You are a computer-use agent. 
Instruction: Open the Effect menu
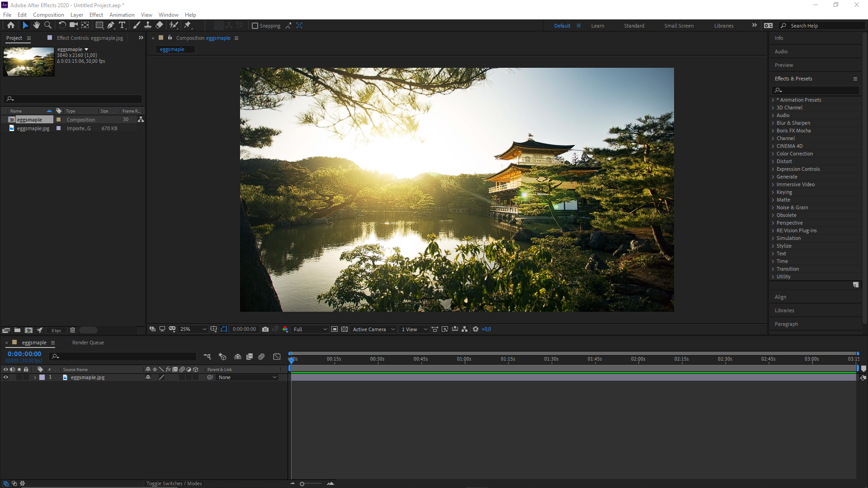96,14
